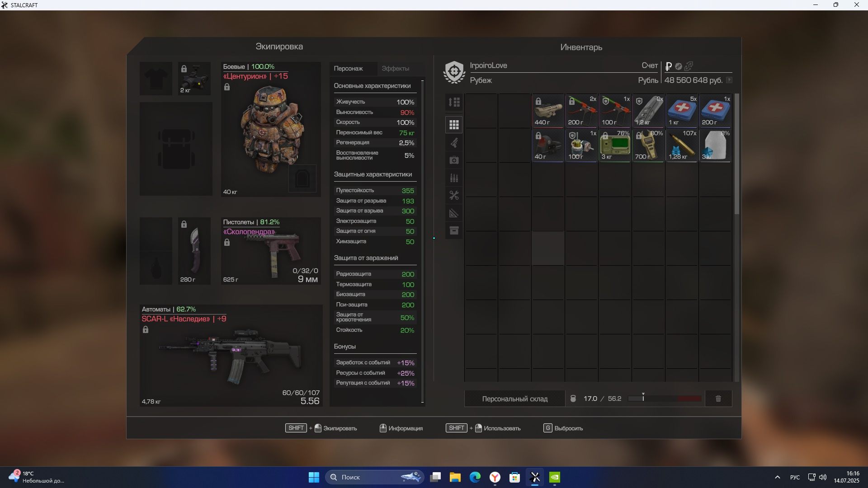Click the Выбросить hint label
The width and height of the screenshot is (868, 488).
click(x=569, y=428)
